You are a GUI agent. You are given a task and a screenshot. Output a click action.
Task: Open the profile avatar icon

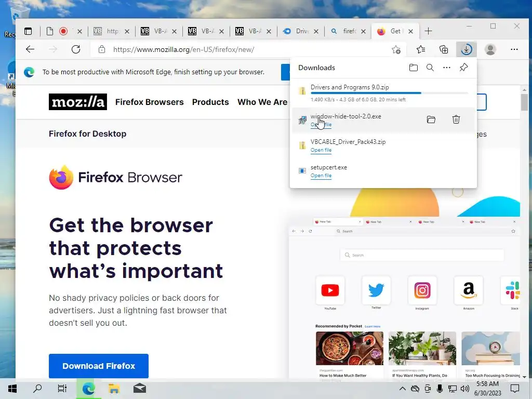coord(490,49)
